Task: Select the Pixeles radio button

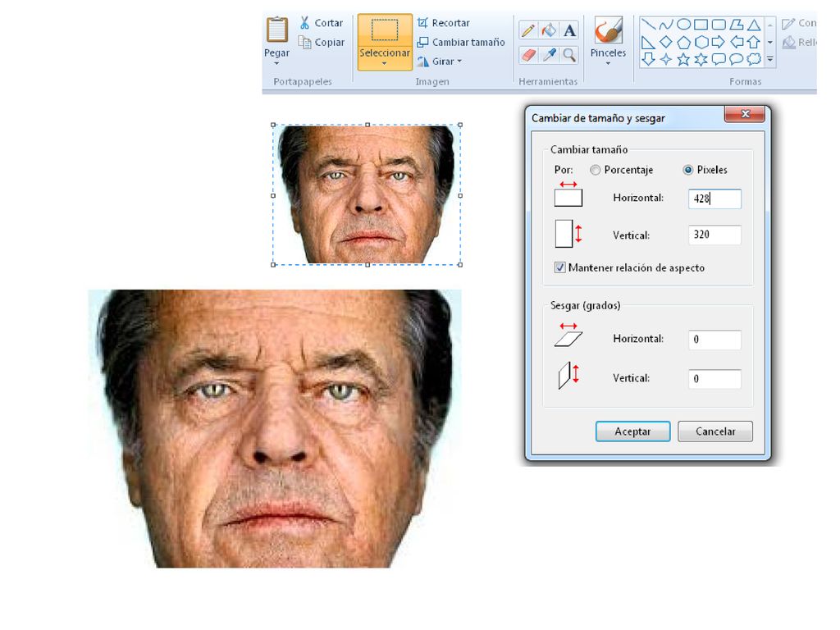Action: pyautogui.click(x=688, y=170)
